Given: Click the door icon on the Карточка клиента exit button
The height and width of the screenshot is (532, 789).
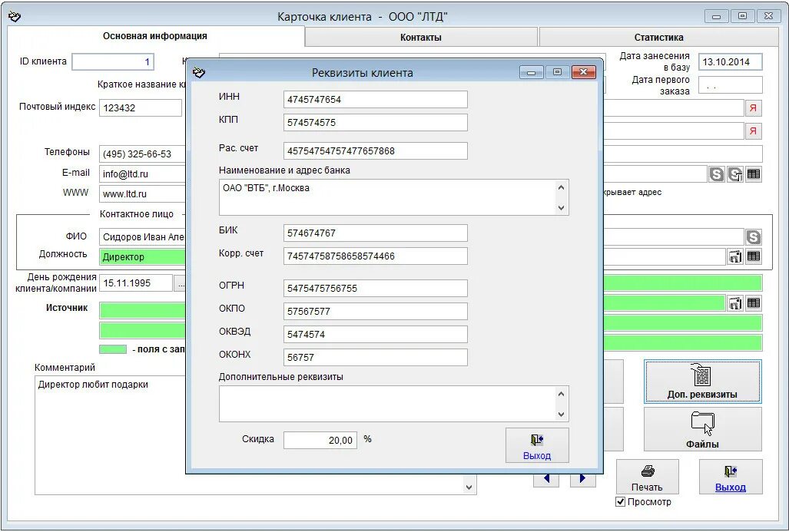Looking at the screenshot, I should tap(730, 471).
